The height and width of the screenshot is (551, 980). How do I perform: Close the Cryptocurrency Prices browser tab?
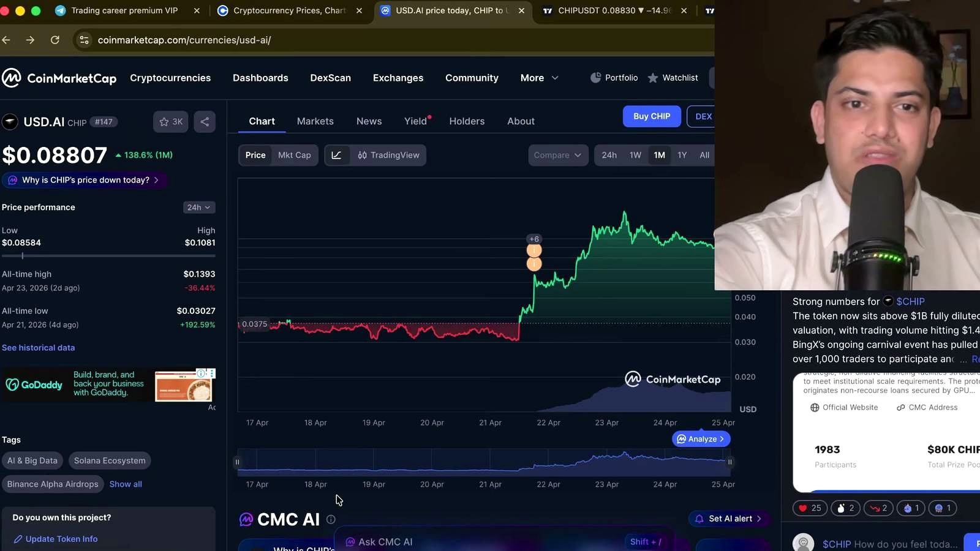point(359,10)
